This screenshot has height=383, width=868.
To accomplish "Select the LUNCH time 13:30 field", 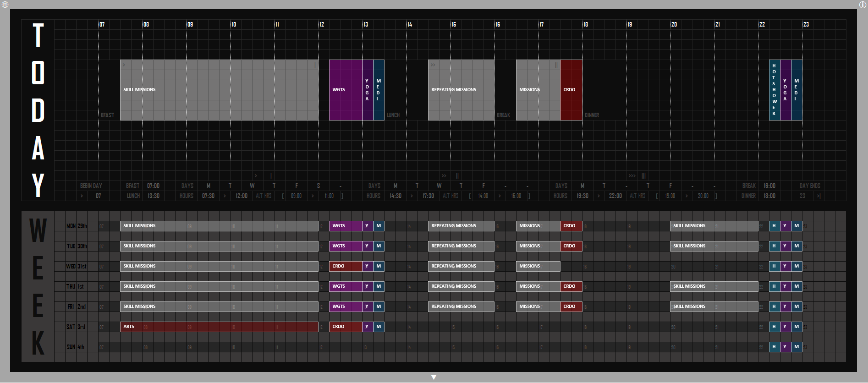I will click(x=153, y=196).
